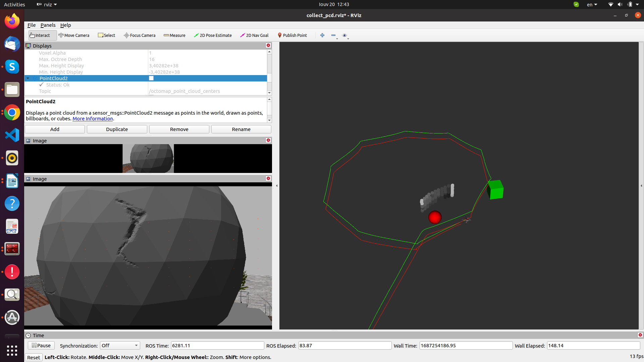Choose the Select tool
The image size is (644, 362).
(106, 35)
